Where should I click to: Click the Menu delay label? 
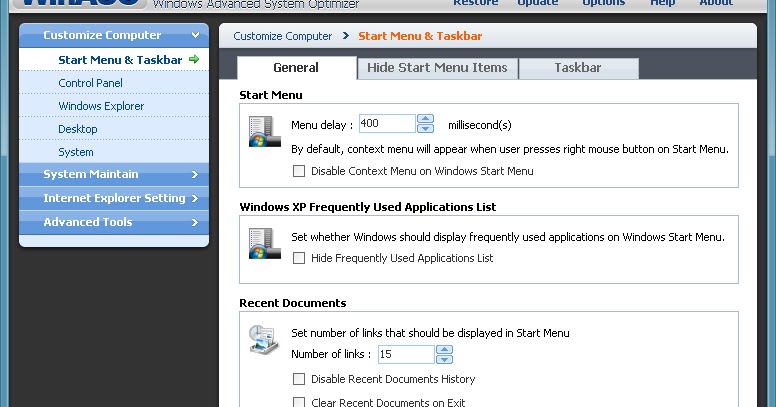tap(322, 125)
